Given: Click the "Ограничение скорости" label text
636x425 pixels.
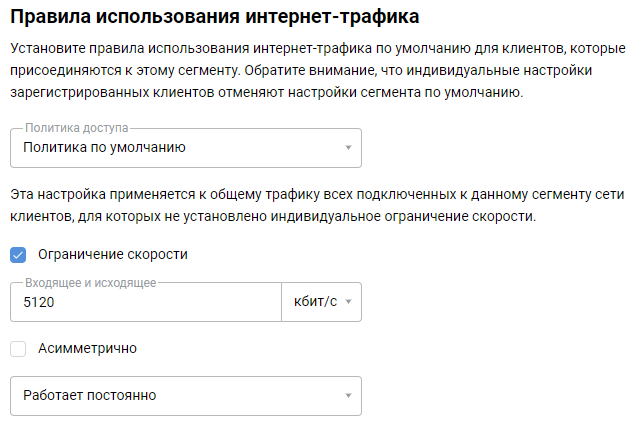Looking at the screenshot, I should pyautogui.click(x=113, y=255).
